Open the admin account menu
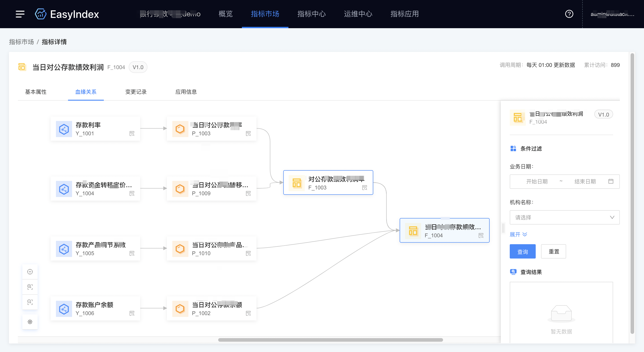Screen dimensions: 644x352 (x=612, y=14)
